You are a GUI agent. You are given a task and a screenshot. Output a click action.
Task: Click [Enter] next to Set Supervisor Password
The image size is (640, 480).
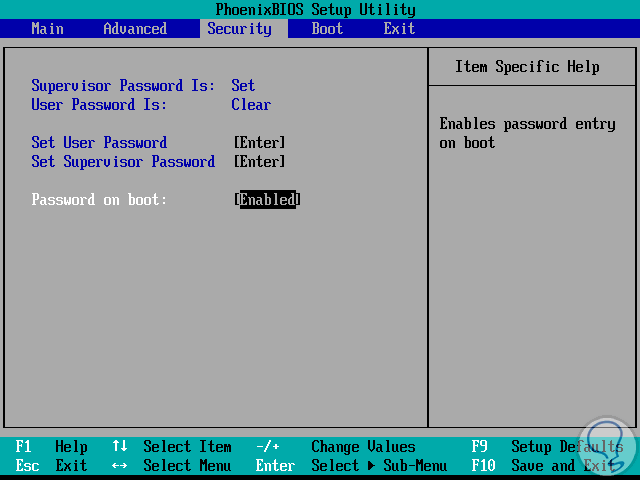[260, 161]
